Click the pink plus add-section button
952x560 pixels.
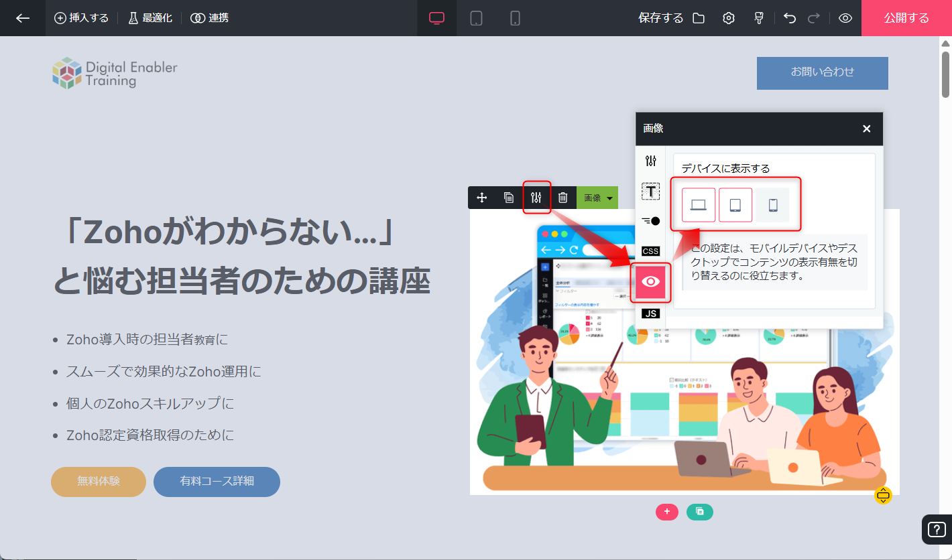(x=666, y=512)
